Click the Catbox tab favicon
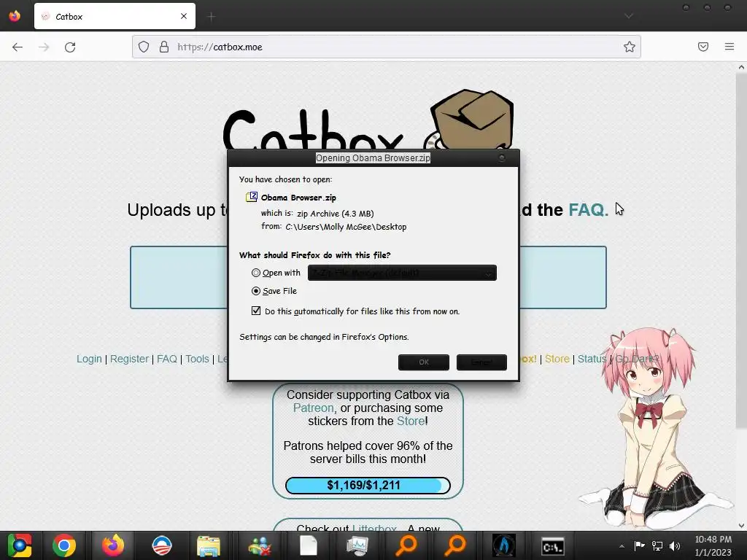Screen dimensions: 747x560 point(45,16)
